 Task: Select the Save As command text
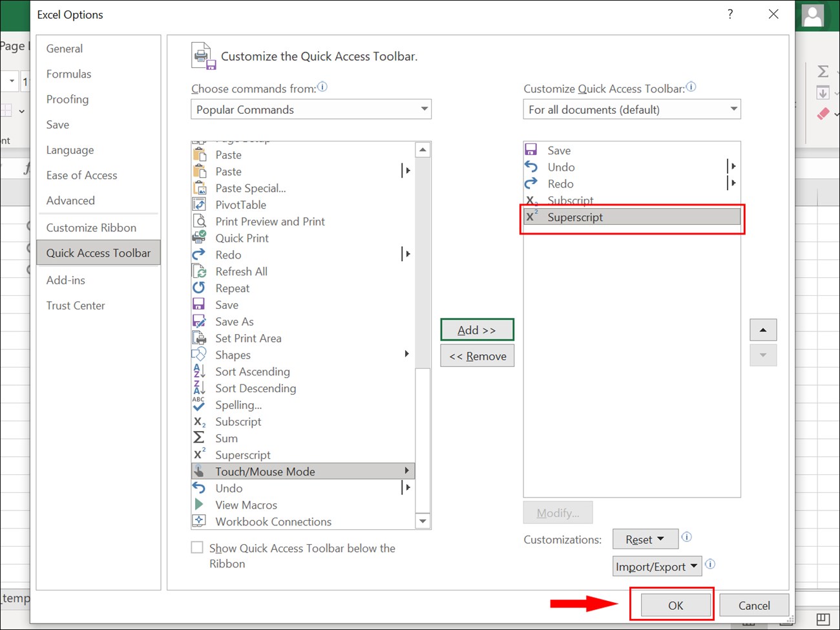[235, 321]
